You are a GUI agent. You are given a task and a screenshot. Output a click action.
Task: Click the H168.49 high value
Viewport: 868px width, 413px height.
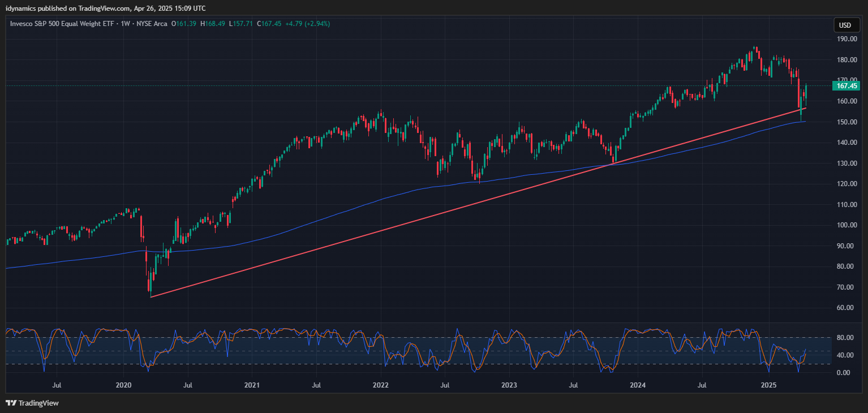(x=213, y=24)
